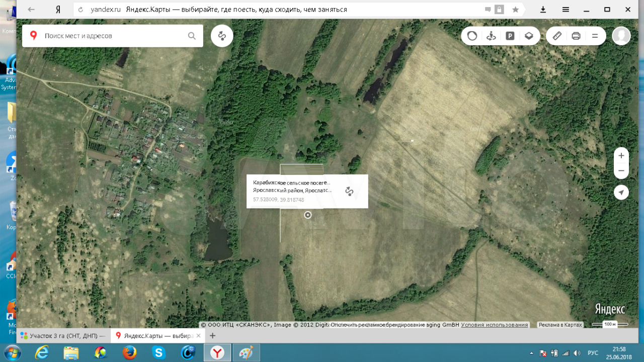
Task: Toggle street panoramas layer
Action: [492, 36]
